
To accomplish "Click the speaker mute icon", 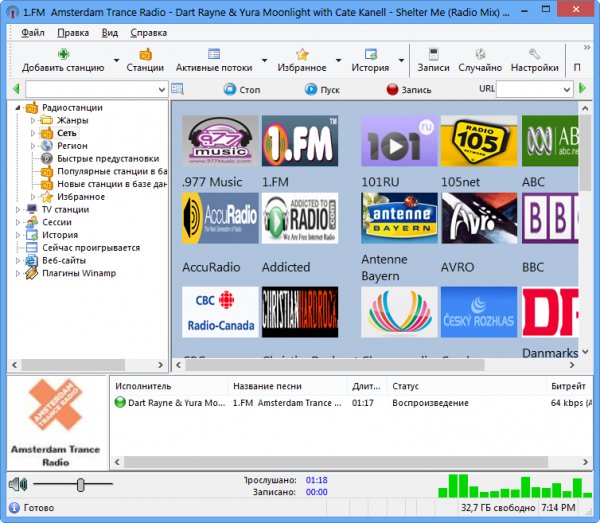I will pyautogui.click(x=18, y=484).
